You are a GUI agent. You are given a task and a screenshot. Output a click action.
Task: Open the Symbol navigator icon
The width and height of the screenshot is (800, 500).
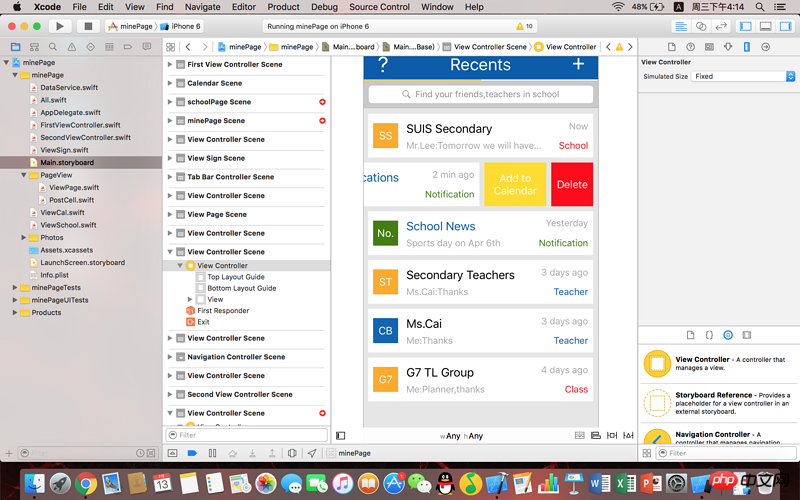click(x=34, y=47)
